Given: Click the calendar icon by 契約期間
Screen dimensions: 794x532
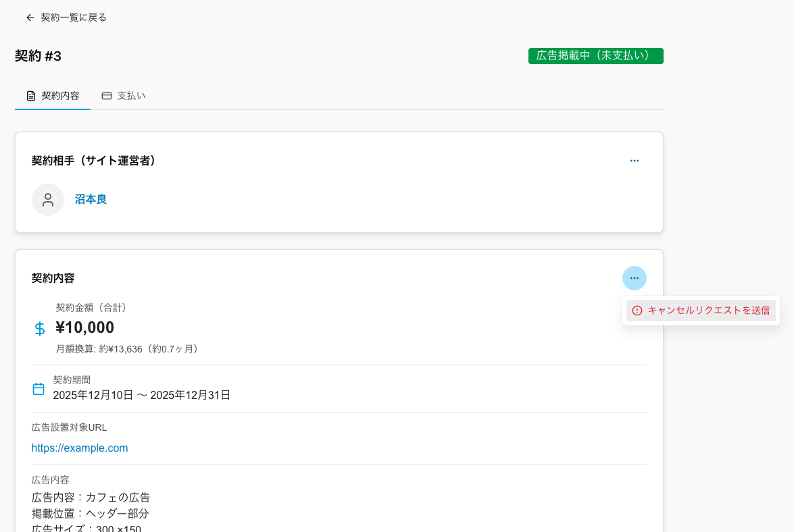Looking at the screenshot, I should [x=39, y=389].
